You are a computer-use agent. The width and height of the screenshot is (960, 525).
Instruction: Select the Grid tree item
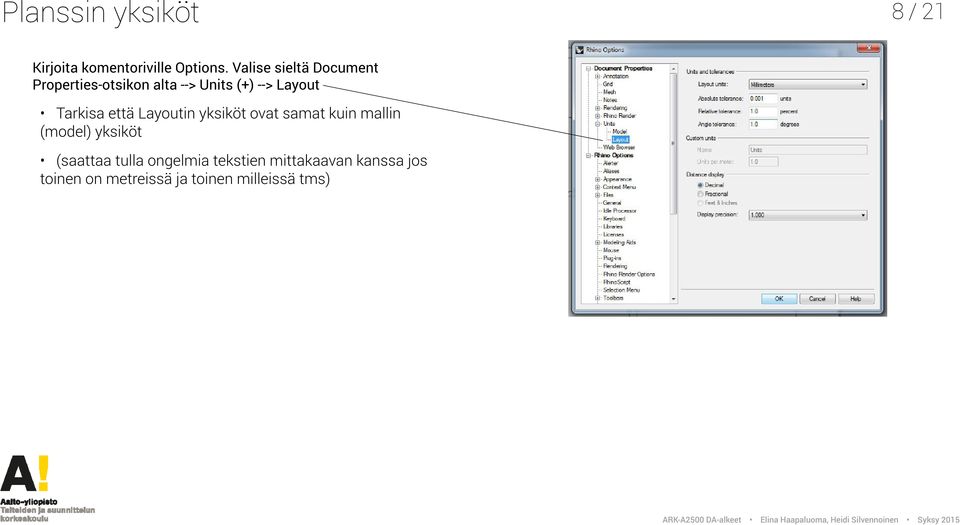click(x=608, y=84)
